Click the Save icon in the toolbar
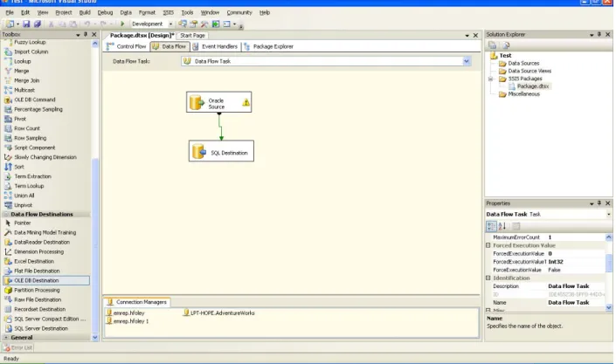The height and width of the screenshot is (364, 616). click(26, 24)
